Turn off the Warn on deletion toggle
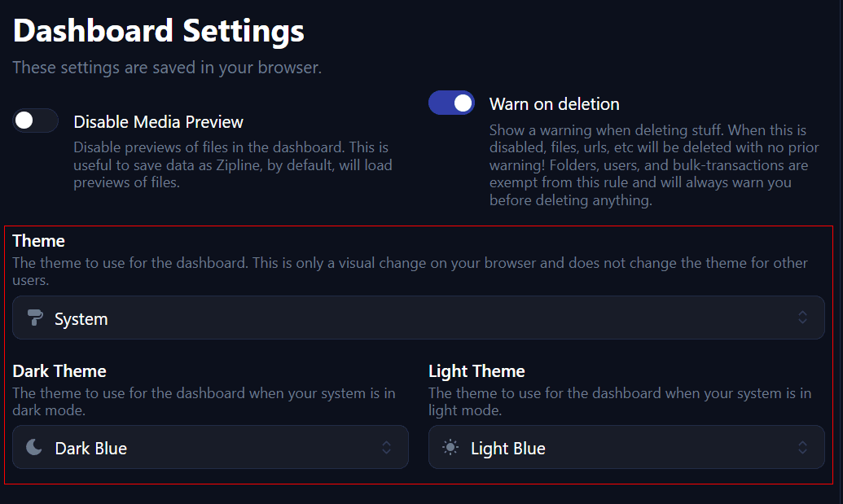The width and height of the screenshot is (843, 504). point(452,103)
